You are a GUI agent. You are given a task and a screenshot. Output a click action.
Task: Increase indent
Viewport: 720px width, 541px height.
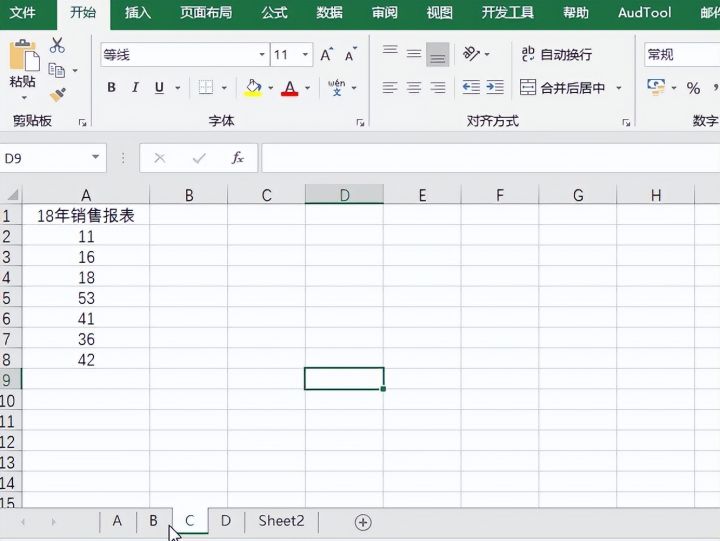(495, 87)
